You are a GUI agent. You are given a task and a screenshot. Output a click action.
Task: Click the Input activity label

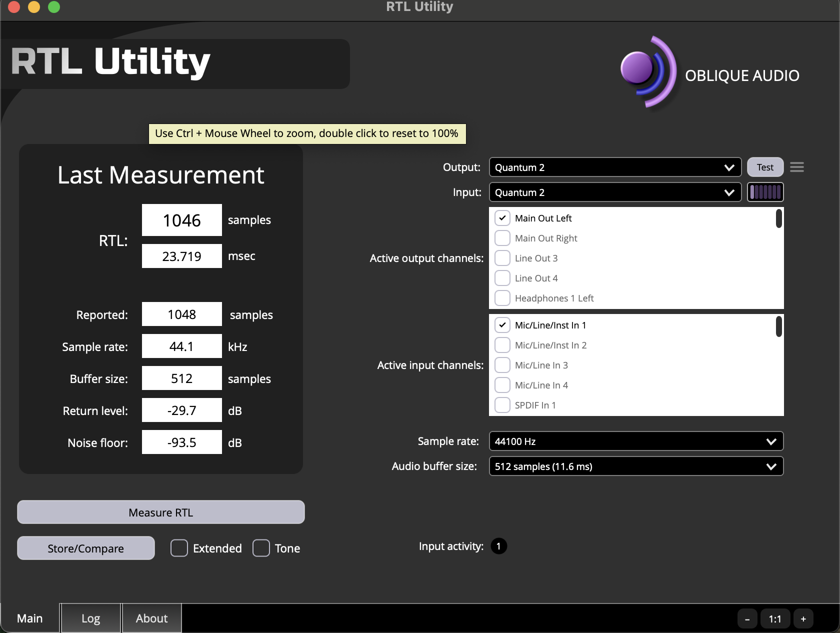coord(451,546)
